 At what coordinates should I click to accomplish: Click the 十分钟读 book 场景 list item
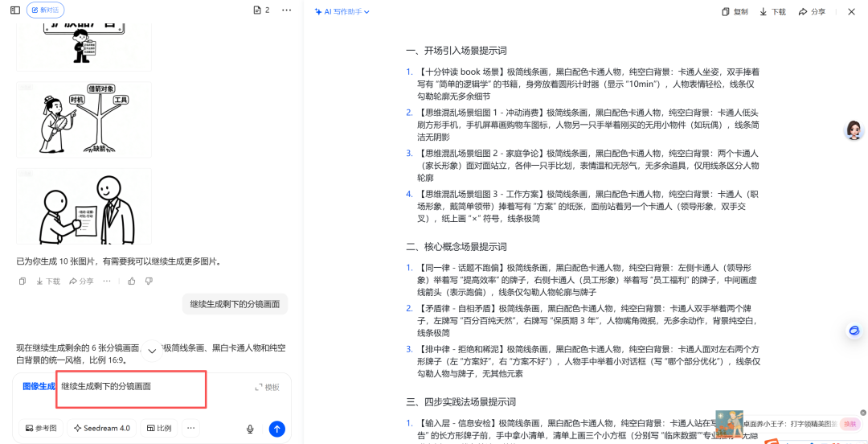point(583,84)
